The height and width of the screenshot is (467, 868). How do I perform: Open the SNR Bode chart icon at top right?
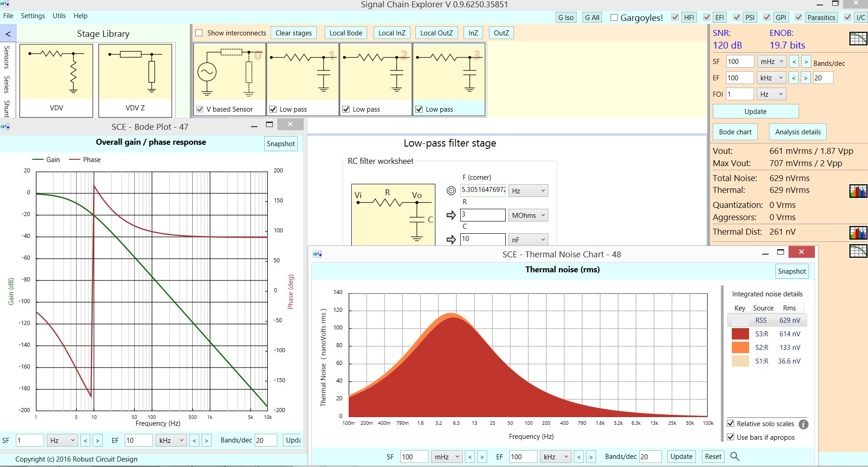(x=858, y=39)
